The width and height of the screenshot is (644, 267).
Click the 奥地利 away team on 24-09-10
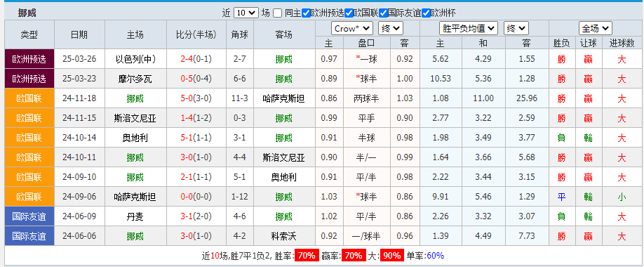284,177
